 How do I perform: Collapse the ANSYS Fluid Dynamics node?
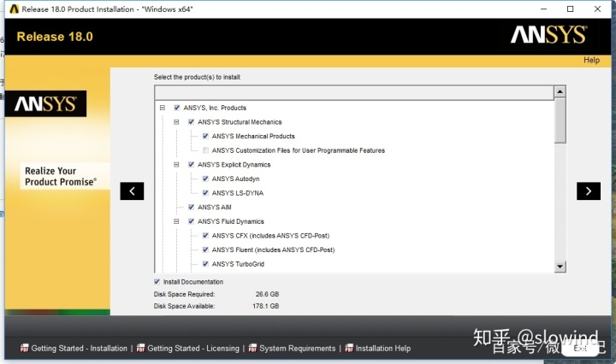pyautogui.click(x=176, y=221)
